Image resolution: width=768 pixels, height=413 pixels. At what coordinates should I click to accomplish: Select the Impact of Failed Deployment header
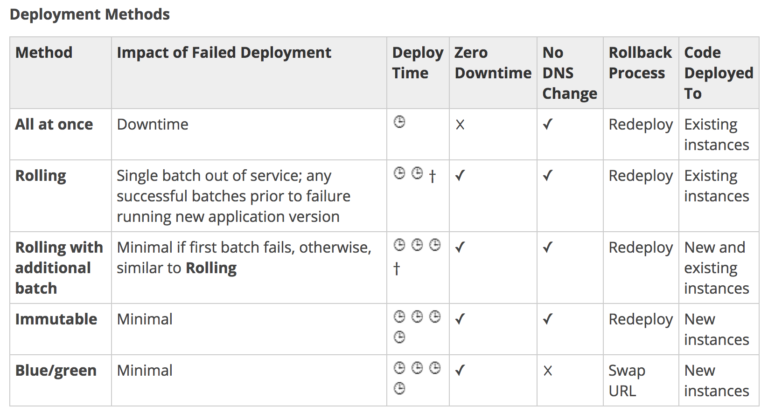coord(224,52)
